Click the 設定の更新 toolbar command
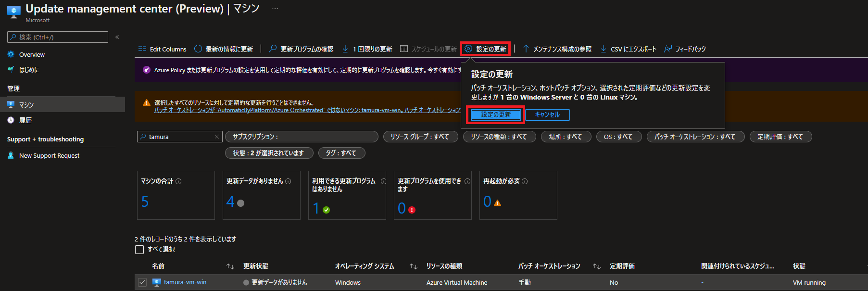 485,49
